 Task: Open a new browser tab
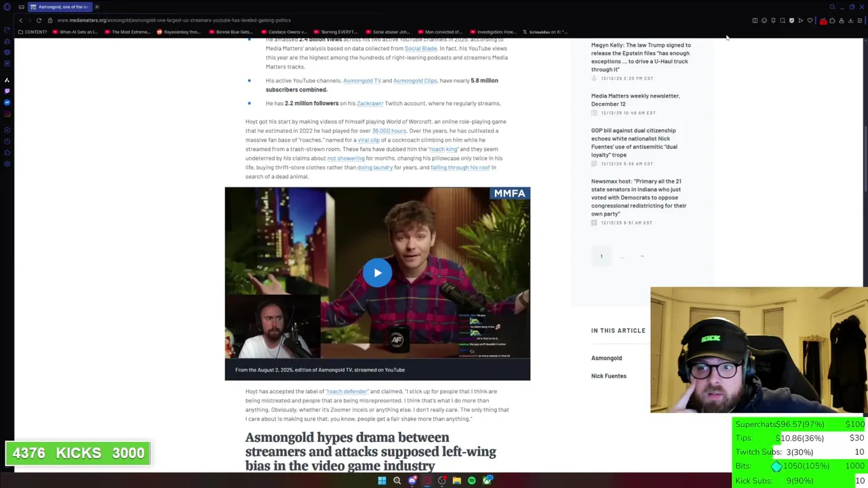[97, 7]
